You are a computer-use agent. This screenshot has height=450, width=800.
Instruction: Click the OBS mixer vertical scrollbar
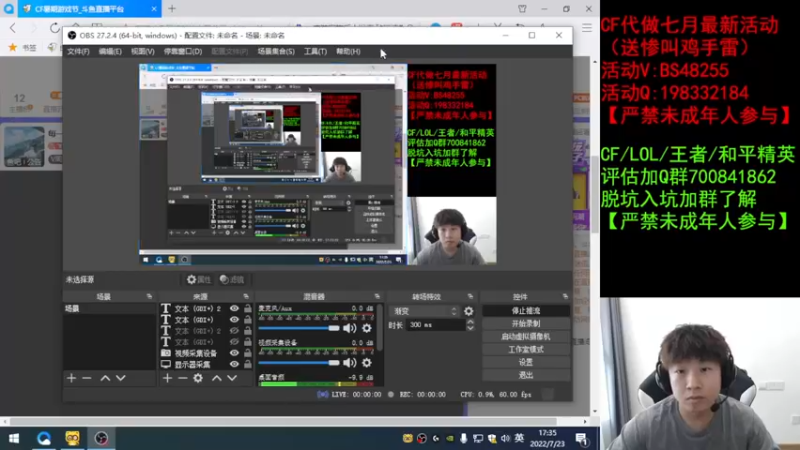tap(381, 329)
